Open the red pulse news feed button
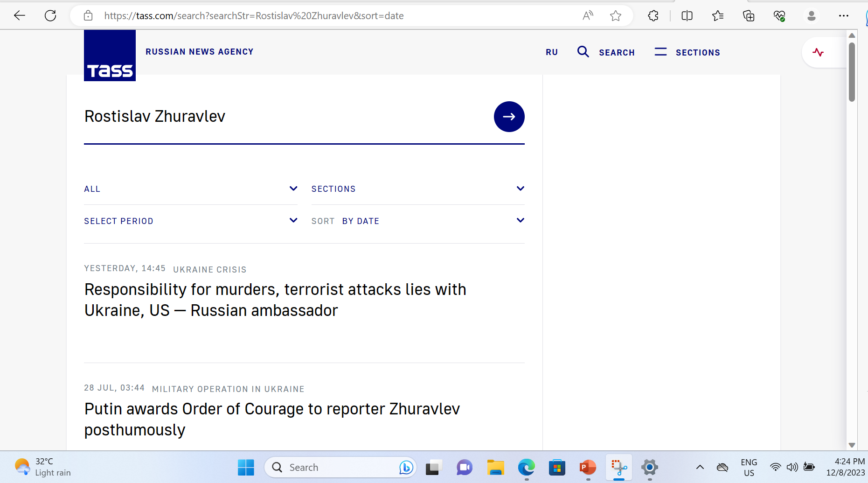 pyautogui.click(x=818, y=52)
